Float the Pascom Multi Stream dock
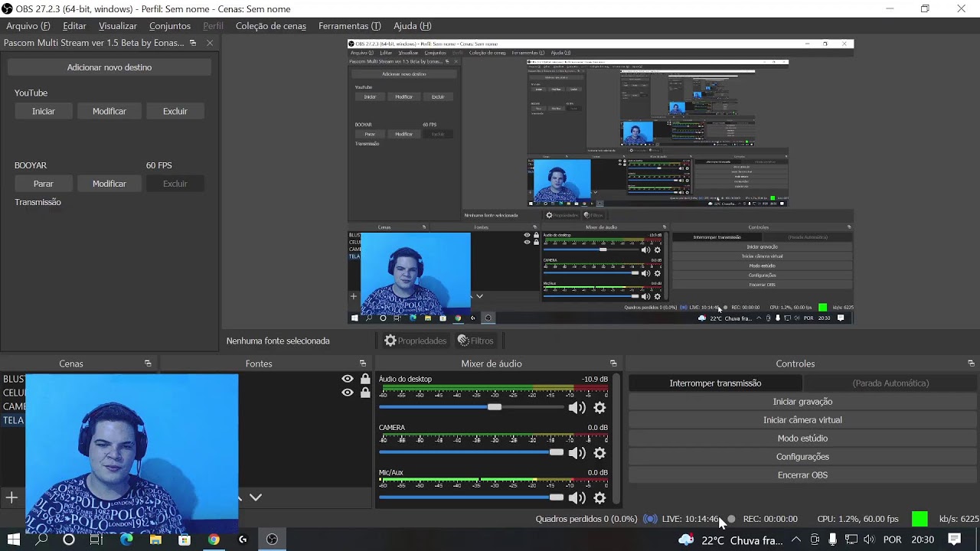The height and width of the screenshot is (551, 980). point(193,43)
